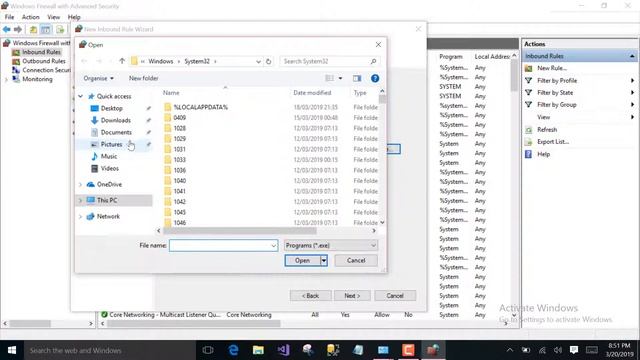Image resolution: width=640 pixels, height=360 pixels.
Task: Click the Show/Hide console tree toolbar icon
Action: (46, 29)
